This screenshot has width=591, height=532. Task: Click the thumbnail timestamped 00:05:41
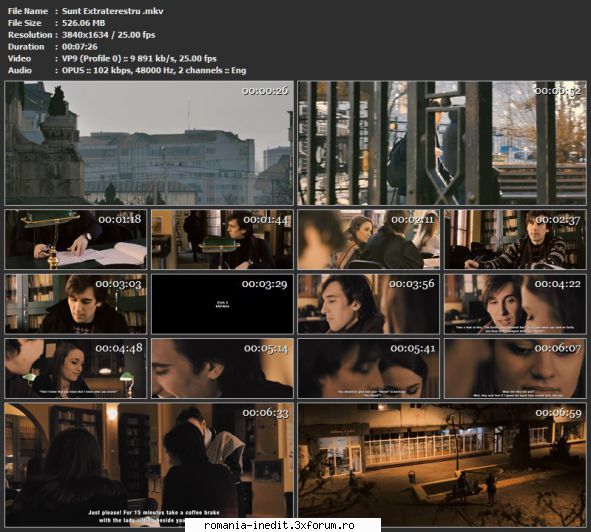[x=368, y=368]
